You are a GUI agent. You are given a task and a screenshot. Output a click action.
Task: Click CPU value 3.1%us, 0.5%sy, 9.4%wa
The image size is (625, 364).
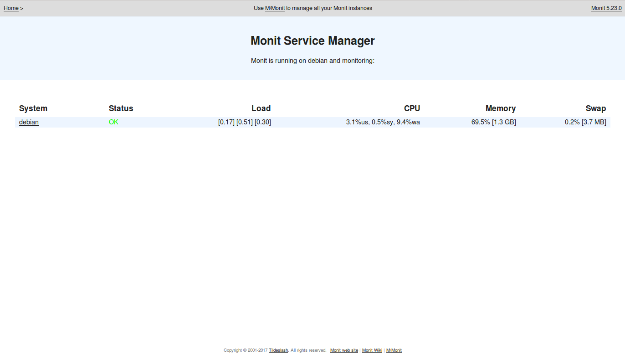click(383, 122)
